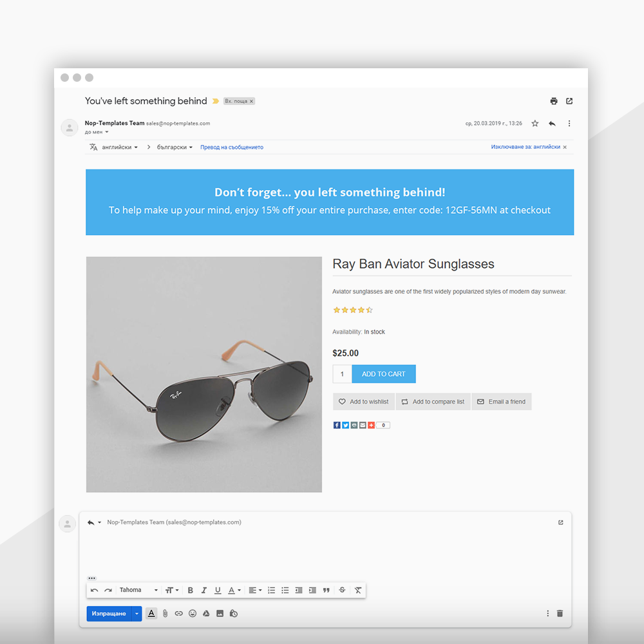The width and height of the screenshot is (644, 644).
Task: Undo the last edit in the reply
Action: [x=95, y=590]
